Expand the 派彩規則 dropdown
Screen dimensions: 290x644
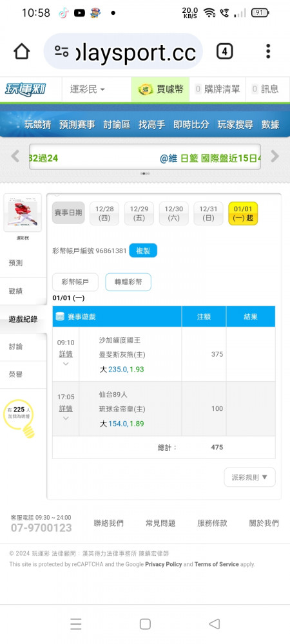(250, 477)
